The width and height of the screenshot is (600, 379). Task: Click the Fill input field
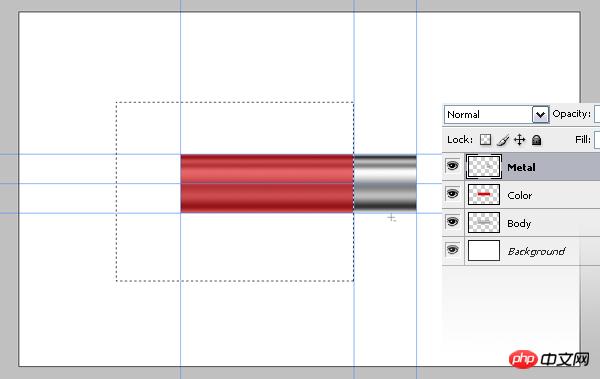pyautogui.click(x=597, y=140)
